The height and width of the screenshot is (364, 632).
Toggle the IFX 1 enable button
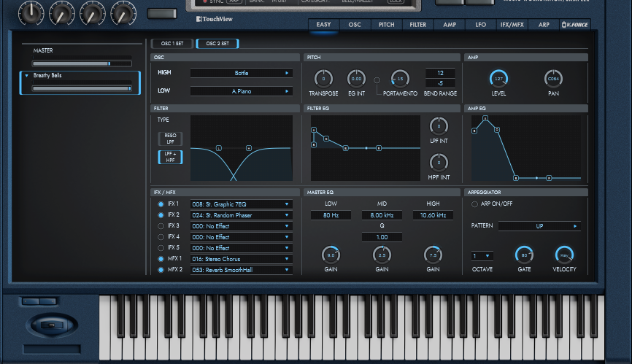161,204
